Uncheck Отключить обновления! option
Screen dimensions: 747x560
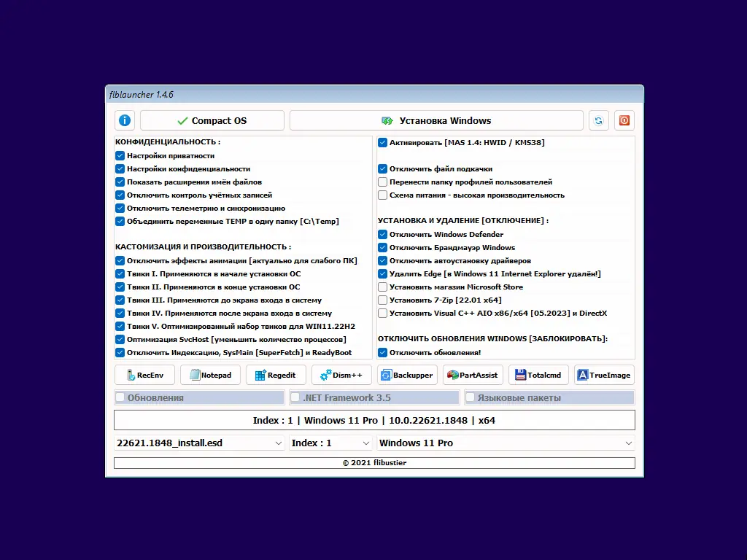(382, 353)
